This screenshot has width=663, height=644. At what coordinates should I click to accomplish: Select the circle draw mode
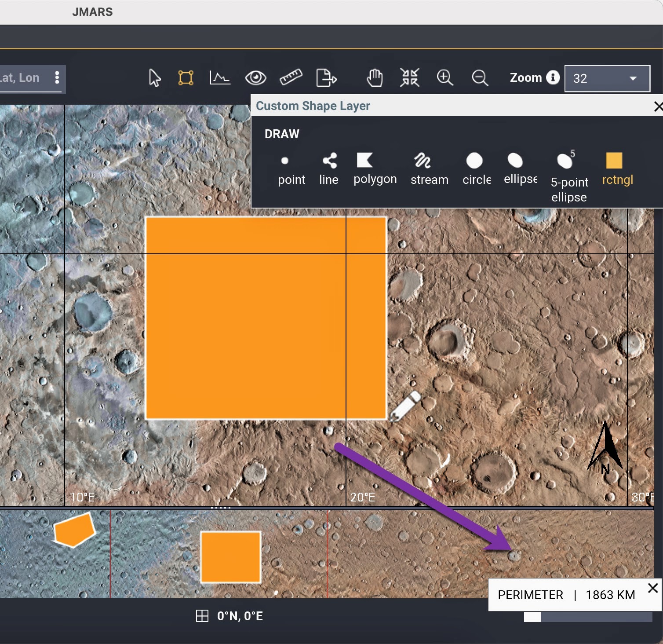click(476, 169)
